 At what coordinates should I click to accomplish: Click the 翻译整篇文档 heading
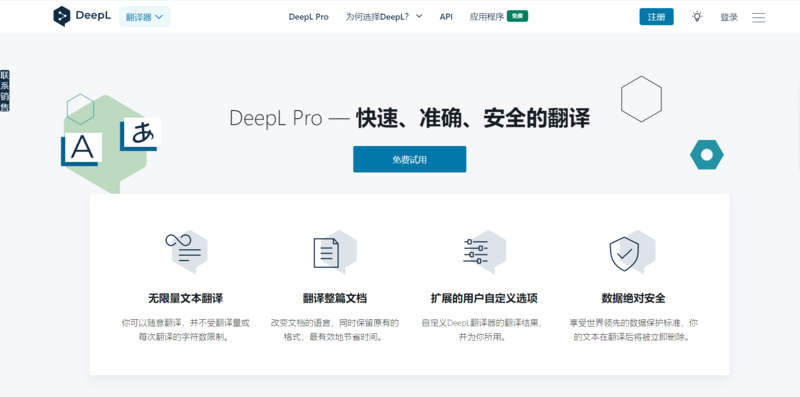click(x=334, y=299)
